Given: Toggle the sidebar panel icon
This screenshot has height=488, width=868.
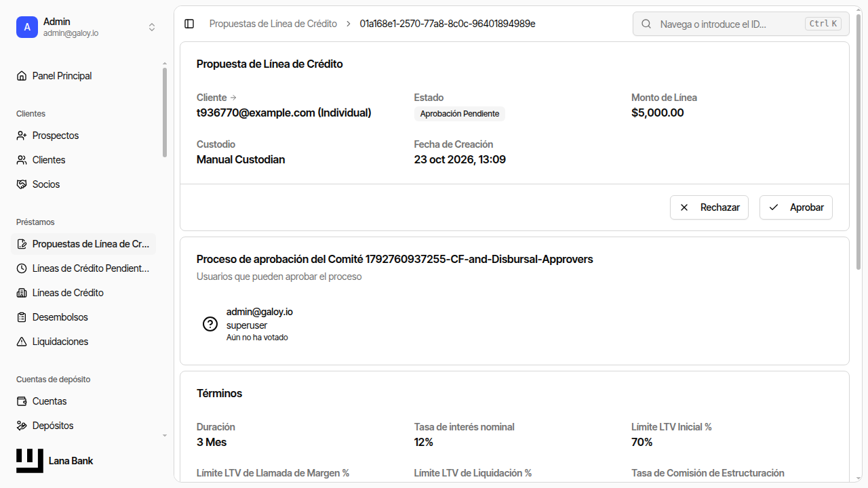Looking at the screenshot, I should pyautogui.click(x=189, y=24).
